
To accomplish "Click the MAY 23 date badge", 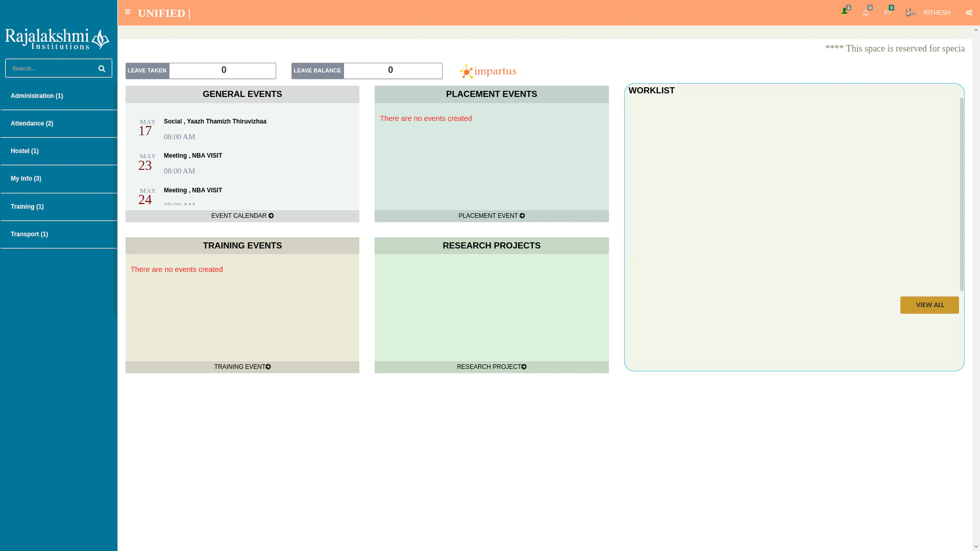I will click(x=146, y=162).
